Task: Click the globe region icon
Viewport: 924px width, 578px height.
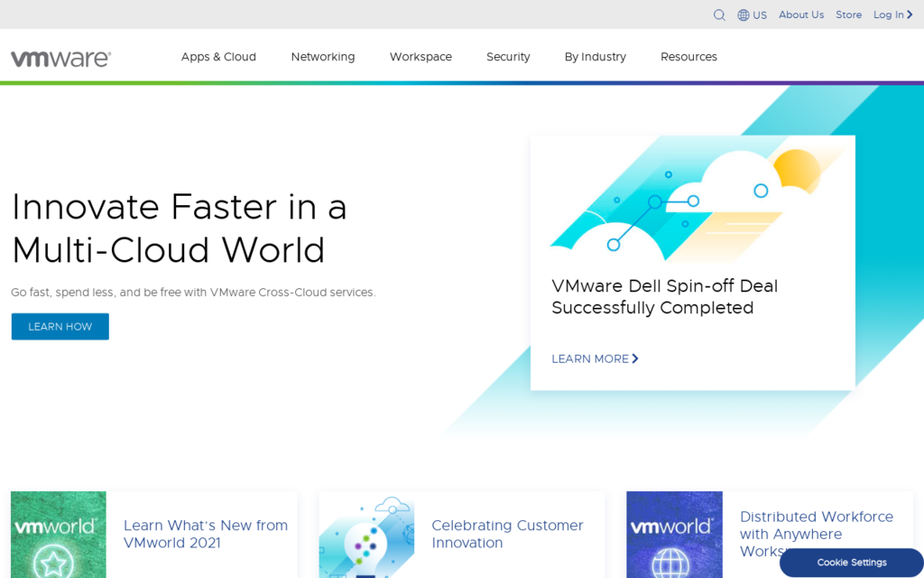Action: click(744, 15)
